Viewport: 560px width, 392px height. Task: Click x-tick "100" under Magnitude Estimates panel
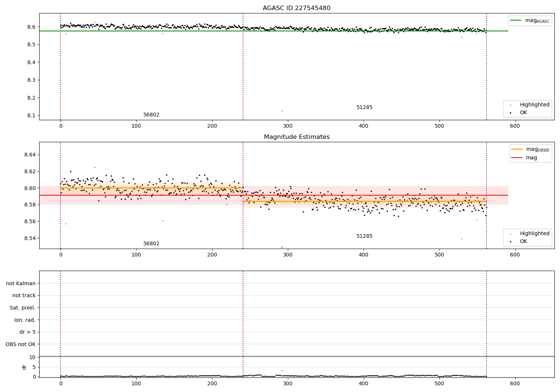click(136, 255)
